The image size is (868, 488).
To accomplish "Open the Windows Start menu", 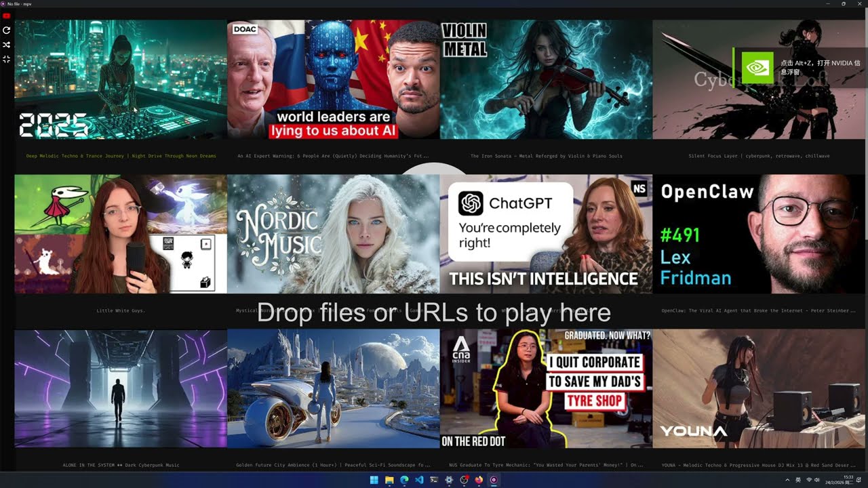I will pos(374,480).
